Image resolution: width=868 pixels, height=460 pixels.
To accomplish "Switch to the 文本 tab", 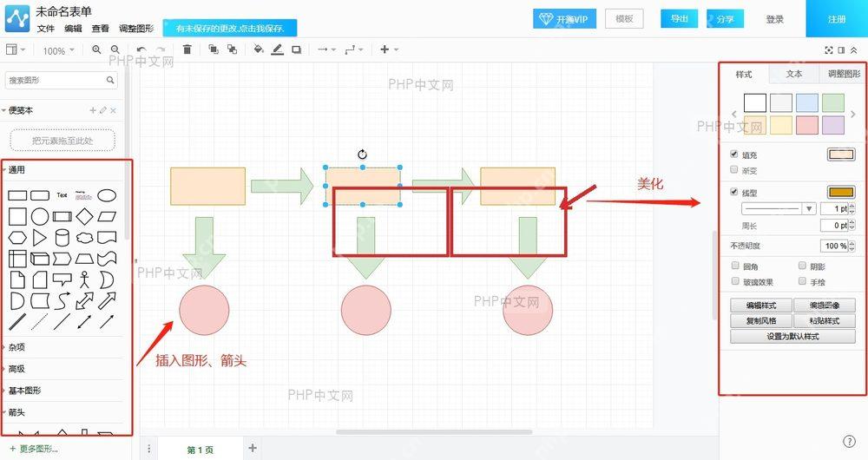I will [x=794, y=74].
